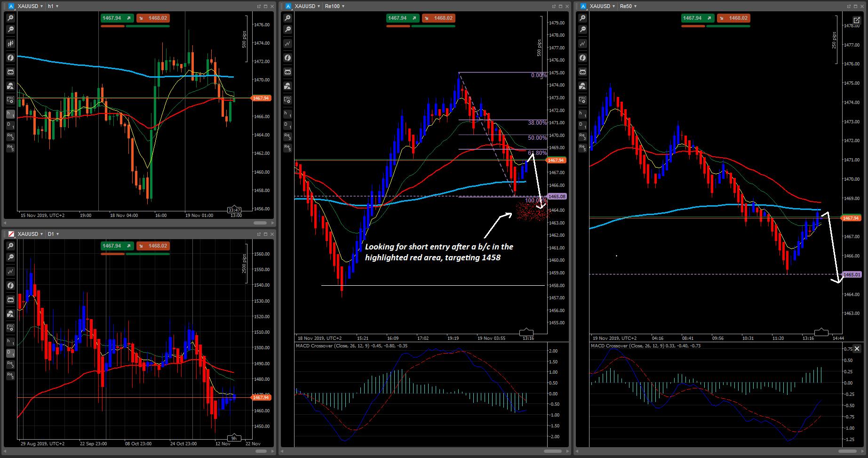Screen dimensions: 868x458
Task: Zoom out on the h1 XAUUSD chart
Action: [x=10, y=29]
